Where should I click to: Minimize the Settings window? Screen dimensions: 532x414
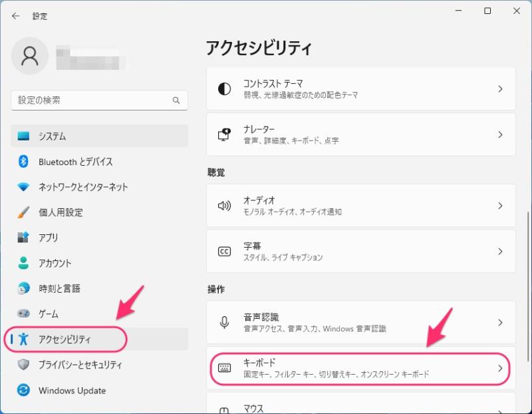[x=458, y=11]
